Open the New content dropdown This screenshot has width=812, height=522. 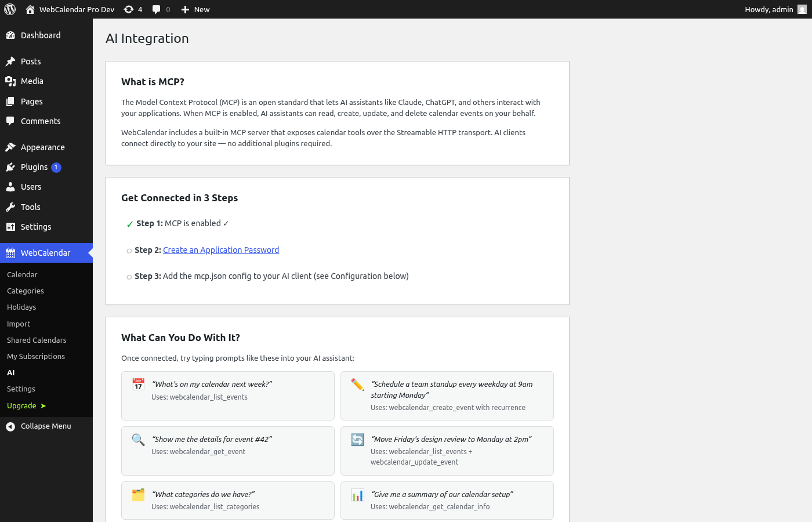click(195, 9)
